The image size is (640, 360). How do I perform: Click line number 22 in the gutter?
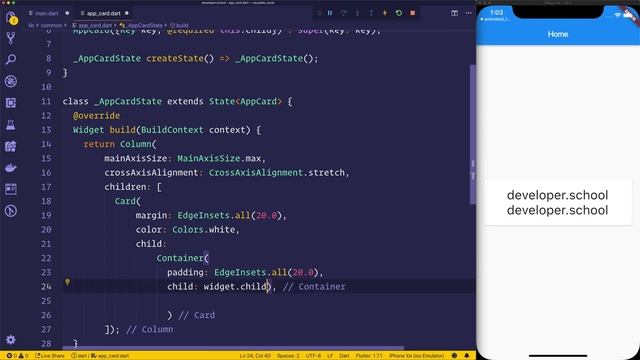[46, 258]
